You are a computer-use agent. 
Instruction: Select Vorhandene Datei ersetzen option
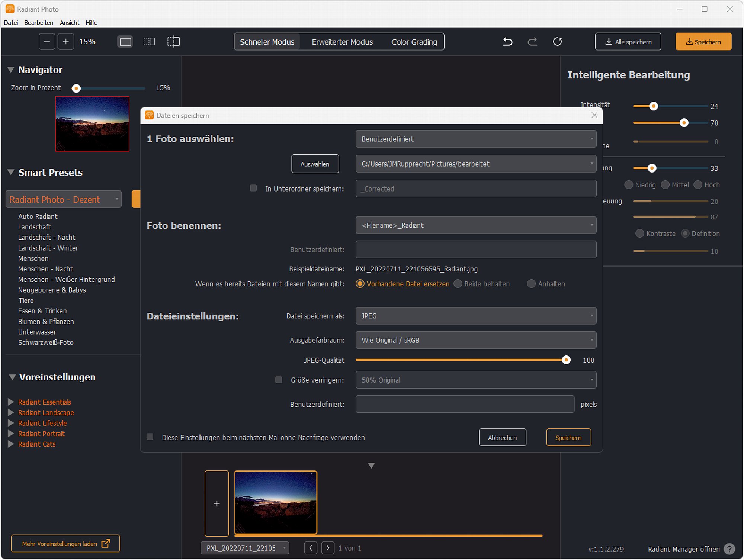[x=360, y=284]
